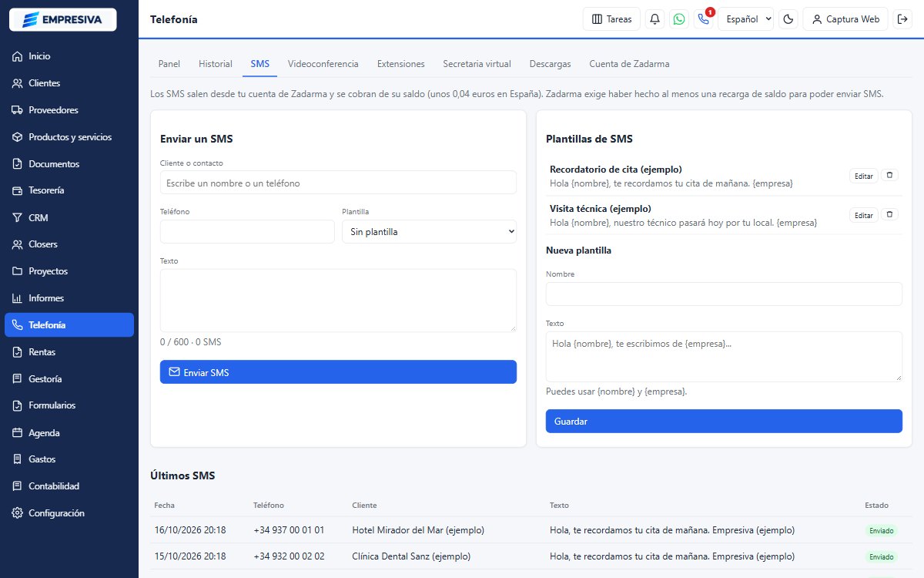924x578 pixels.
Task: Click the Empresiva logo
Action: click(62, 19)
